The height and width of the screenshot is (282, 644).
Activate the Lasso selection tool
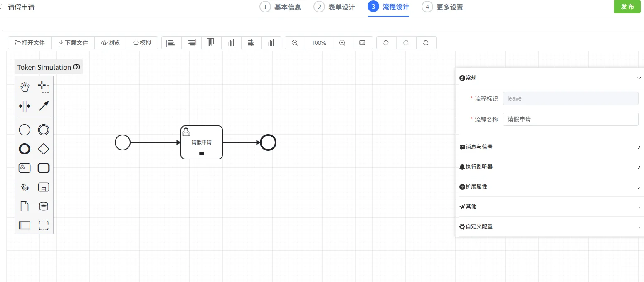(x=43, y=86)
